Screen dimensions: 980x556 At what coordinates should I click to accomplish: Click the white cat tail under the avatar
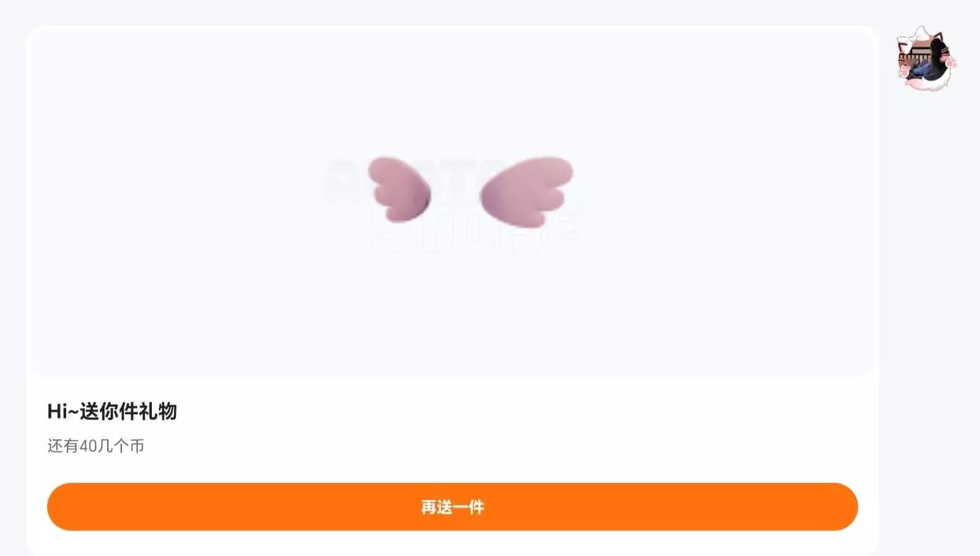(928, 86)
